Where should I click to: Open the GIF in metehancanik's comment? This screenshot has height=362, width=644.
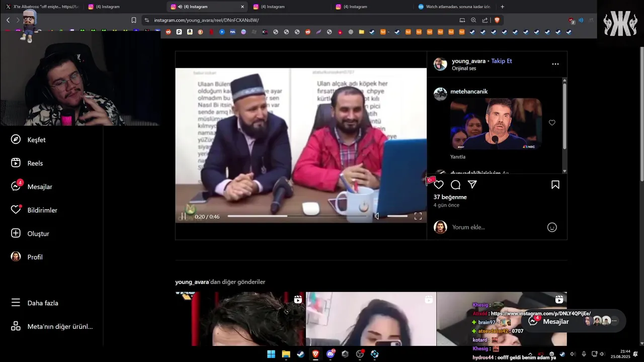coord(496,124)
